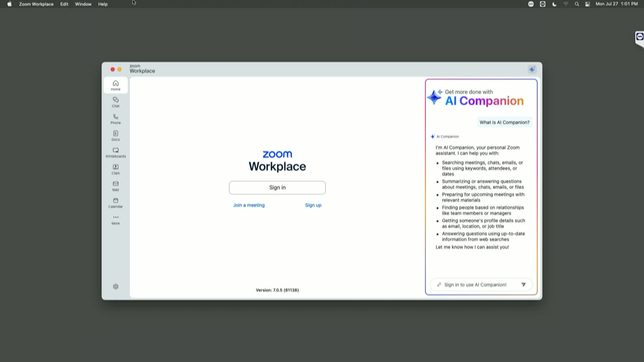This screenshot has height=362, width=644.
Task: Click the screen recording menu bar icon
Action: [543, 4]
